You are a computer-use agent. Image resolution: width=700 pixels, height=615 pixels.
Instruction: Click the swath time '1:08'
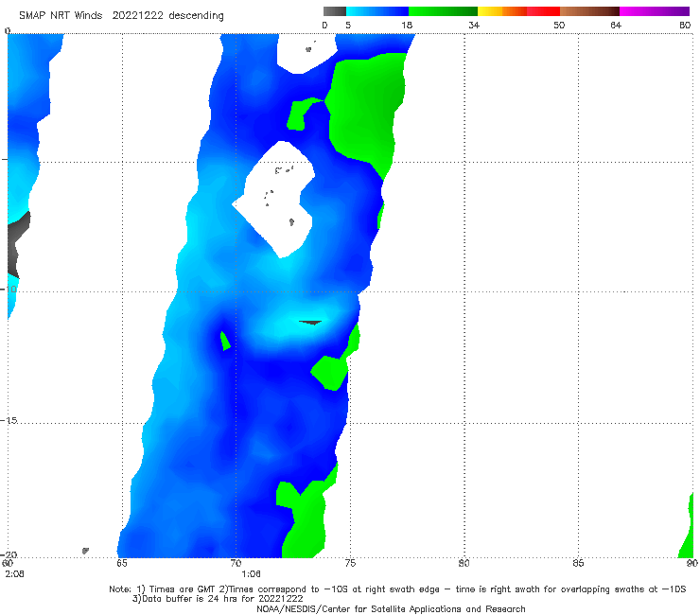pyautogui.click(x=251, y=574)
